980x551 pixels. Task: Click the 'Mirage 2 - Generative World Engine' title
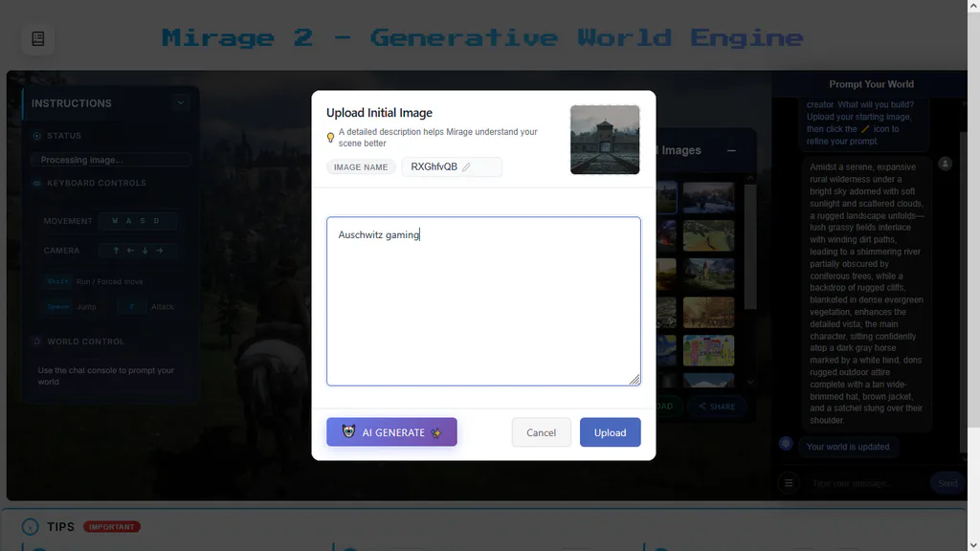coord(482,38)
